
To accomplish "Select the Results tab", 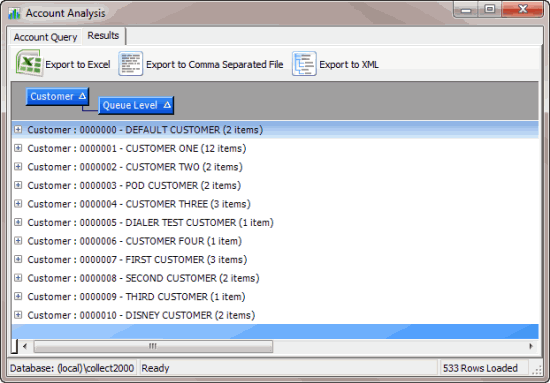I will (x=103, y=36).
